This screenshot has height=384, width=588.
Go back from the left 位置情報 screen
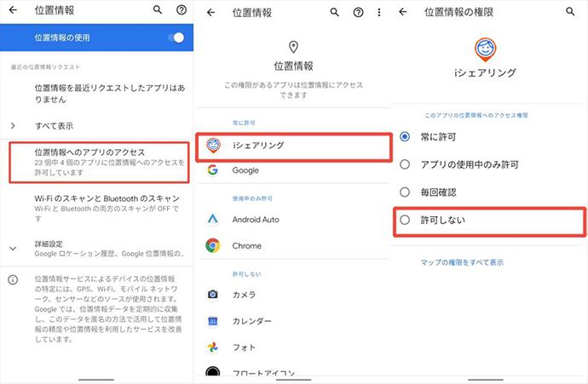[x=13, y=10]
